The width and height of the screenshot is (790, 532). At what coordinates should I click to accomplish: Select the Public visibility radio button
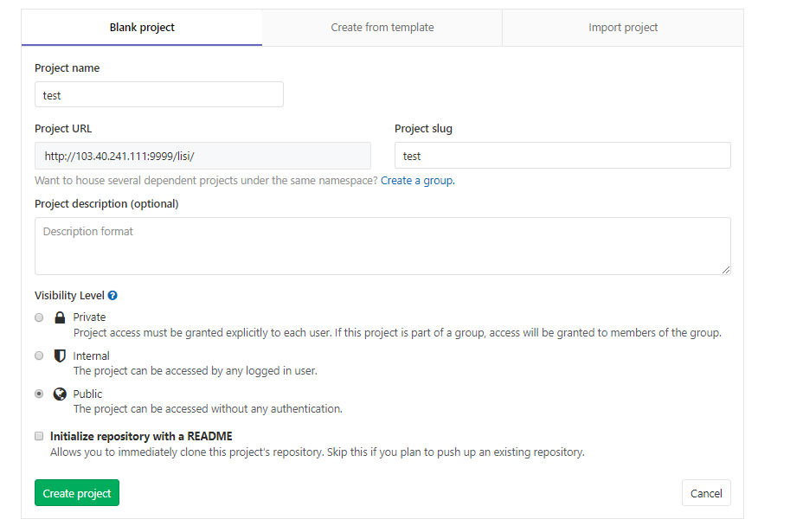point(39,394)
